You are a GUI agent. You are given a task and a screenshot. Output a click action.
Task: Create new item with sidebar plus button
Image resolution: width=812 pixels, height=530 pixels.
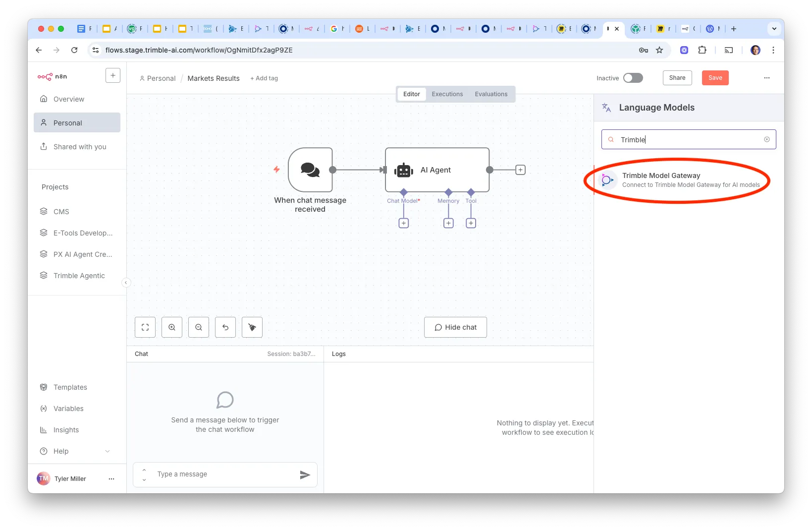pyautogui.click(x=113, y=75)
